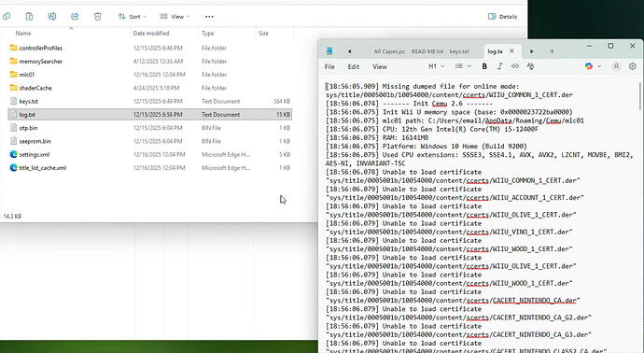The height and width of the screenshot is (353, 644).
Task: Insert a link using the link icon
Action: pos(515,66)
